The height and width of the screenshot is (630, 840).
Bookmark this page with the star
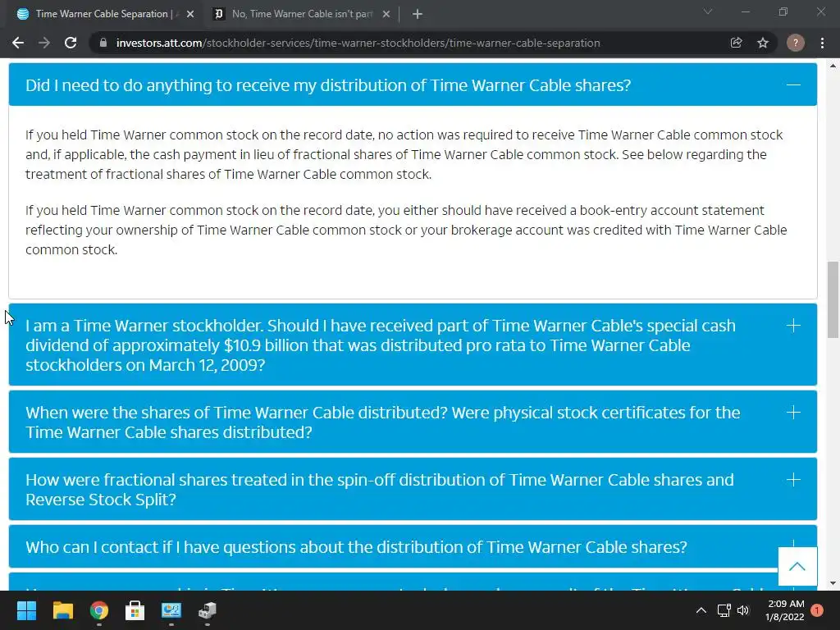(x=763, y=43)
